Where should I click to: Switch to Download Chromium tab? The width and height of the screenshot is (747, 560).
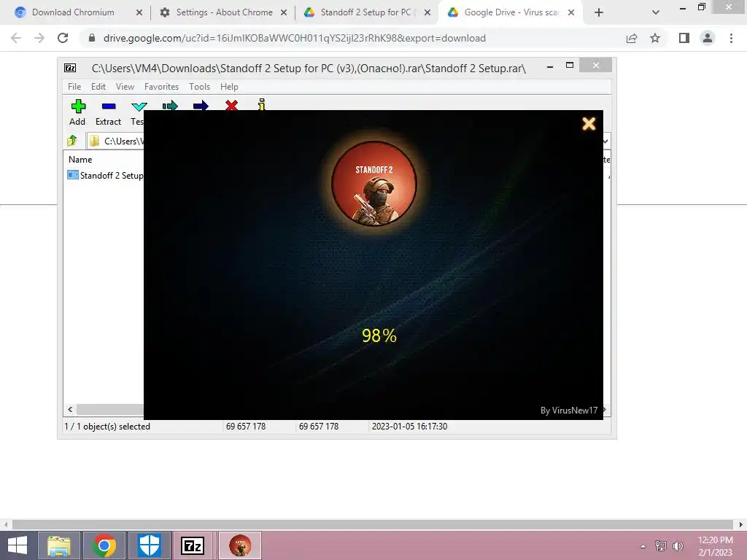click(x=73, y=12)
